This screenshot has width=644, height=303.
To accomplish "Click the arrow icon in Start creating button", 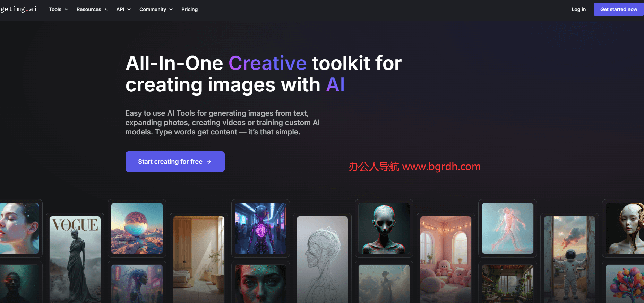I will coord(209,162).
